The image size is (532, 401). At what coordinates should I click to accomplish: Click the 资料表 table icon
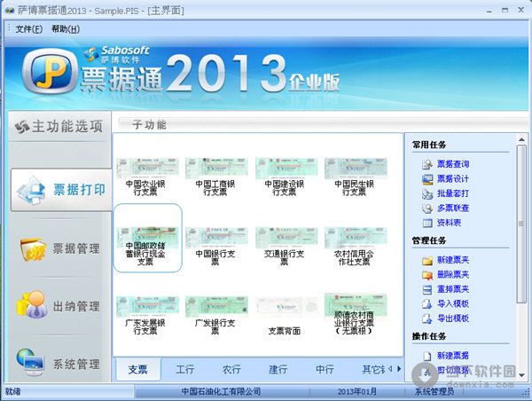pyautogui.click(x=427, y=223)
